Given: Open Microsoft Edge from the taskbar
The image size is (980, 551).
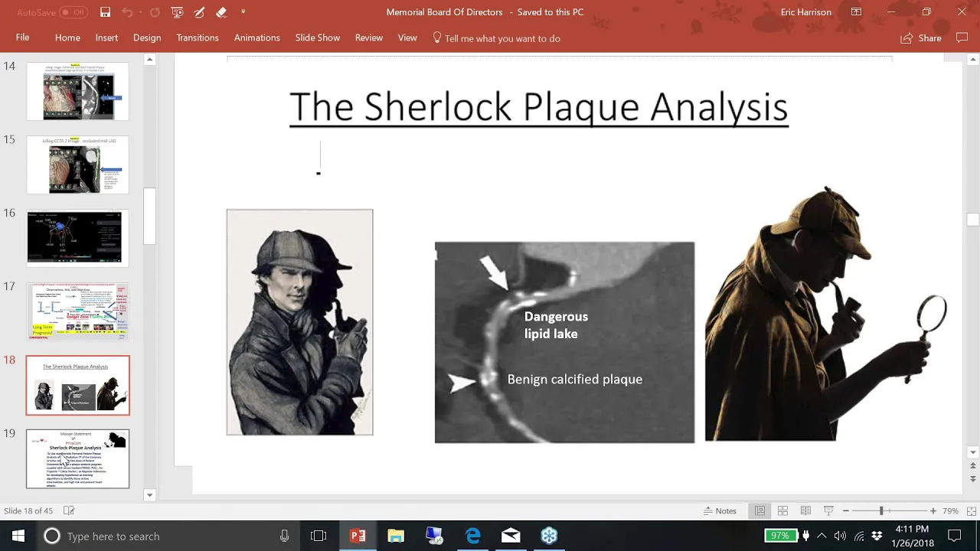Looking at the screenshot, I should point(472,536).
